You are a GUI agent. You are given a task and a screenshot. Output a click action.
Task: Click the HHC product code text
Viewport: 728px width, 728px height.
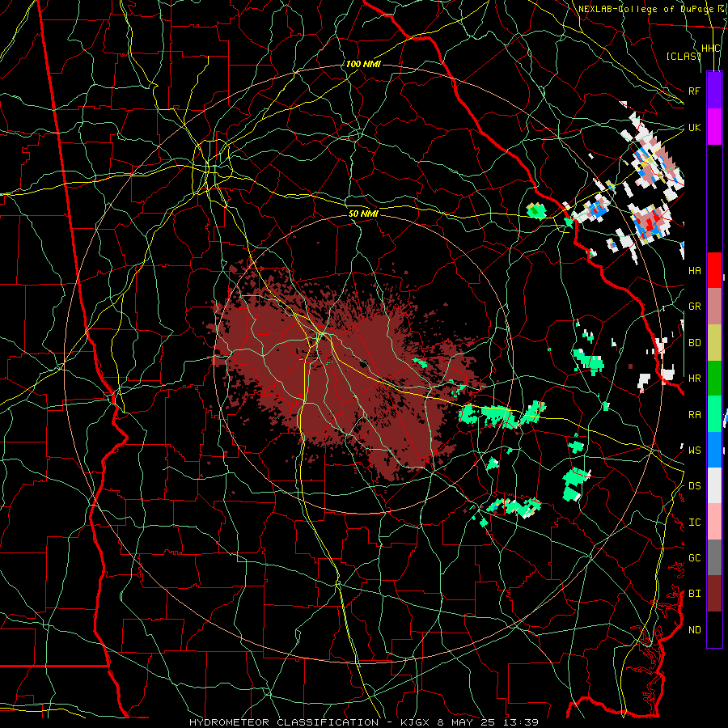pos(711,49)
